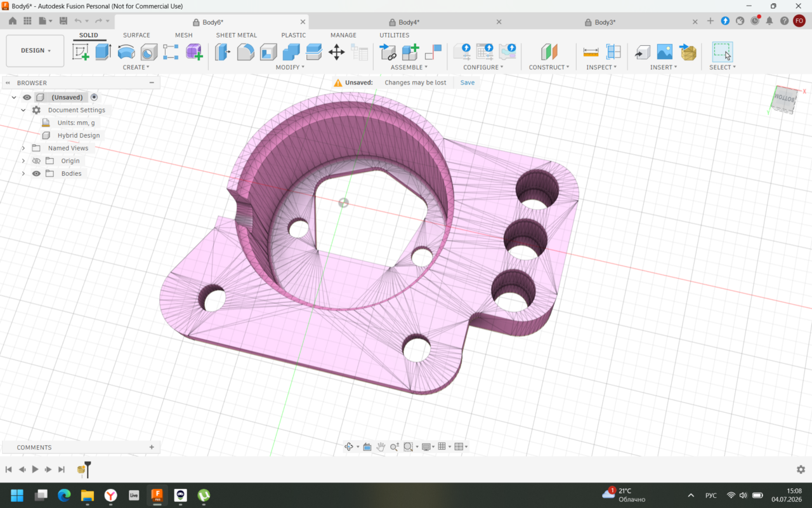Select the Joint tool in Assemble

point(388,52)
